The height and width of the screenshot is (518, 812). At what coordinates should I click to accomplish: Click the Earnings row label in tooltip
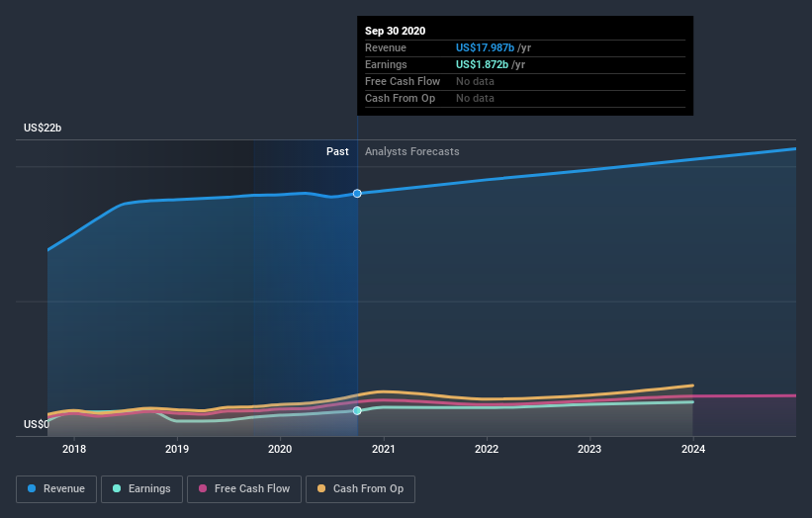386,64
